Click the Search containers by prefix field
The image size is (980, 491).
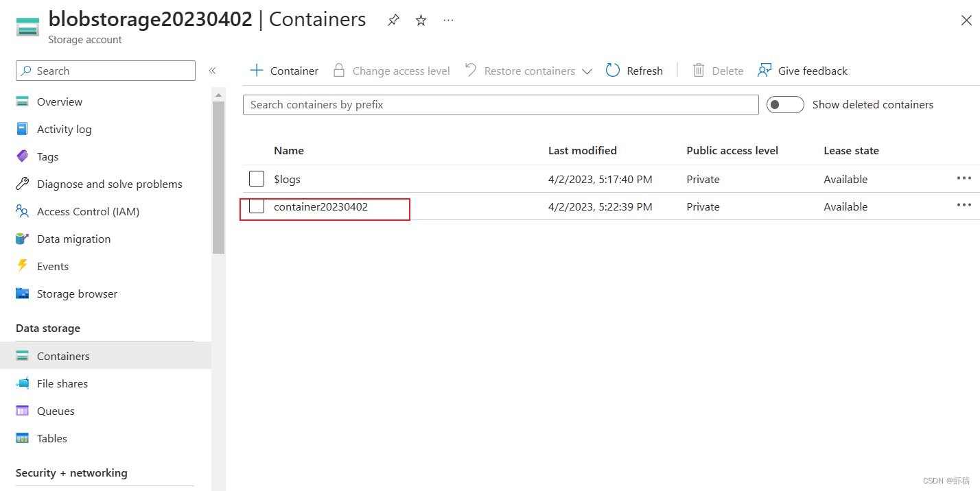tap(500, 104)
